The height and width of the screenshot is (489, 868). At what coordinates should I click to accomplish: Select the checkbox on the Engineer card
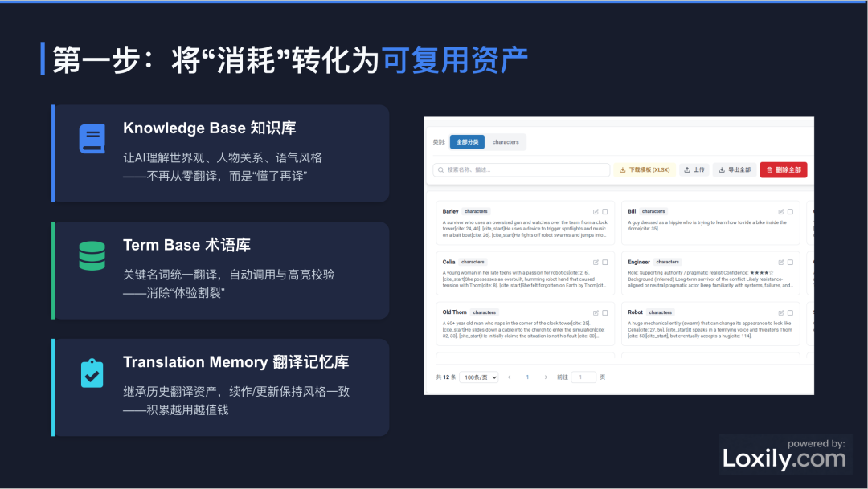tap(790, 261)
